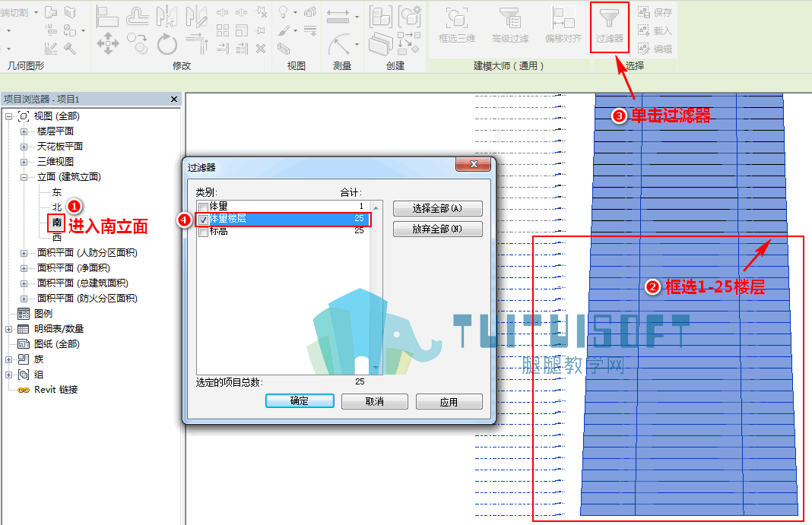
Task: Select 图例 in the project browser
Action: (x=43, y=314)
